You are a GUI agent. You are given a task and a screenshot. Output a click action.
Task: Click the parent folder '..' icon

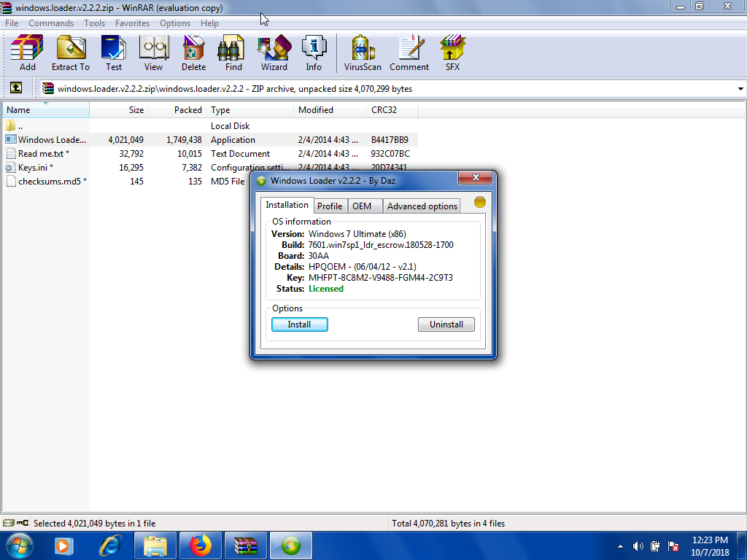coord(10,125)
